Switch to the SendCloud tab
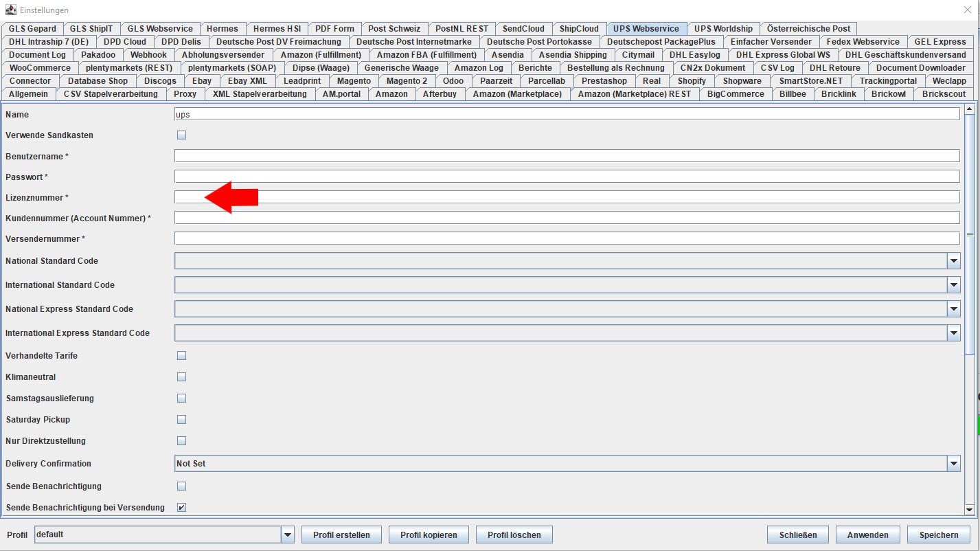Image resolution: width=980 pixels, height=551 pixels. pos(523,29)
